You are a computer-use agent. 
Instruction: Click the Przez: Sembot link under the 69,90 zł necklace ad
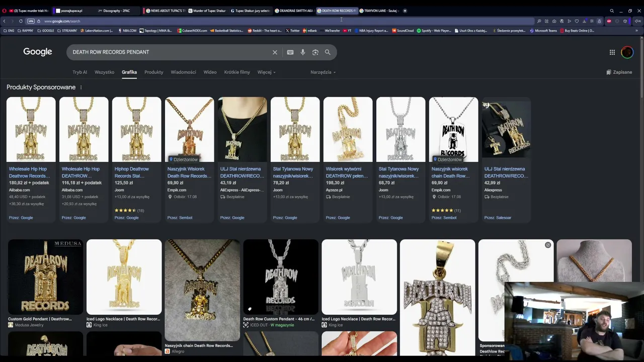click(x=180, y=218)
